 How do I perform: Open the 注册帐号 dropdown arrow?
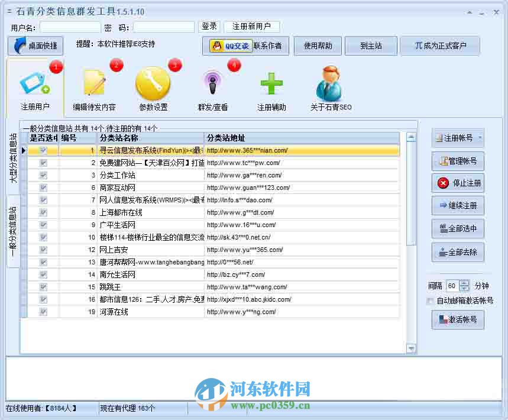480,138
